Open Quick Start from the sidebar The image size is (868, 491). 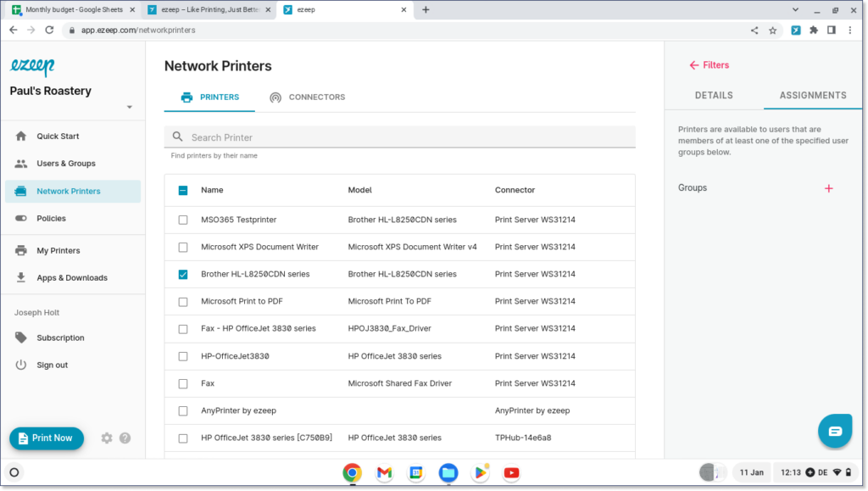58,137
